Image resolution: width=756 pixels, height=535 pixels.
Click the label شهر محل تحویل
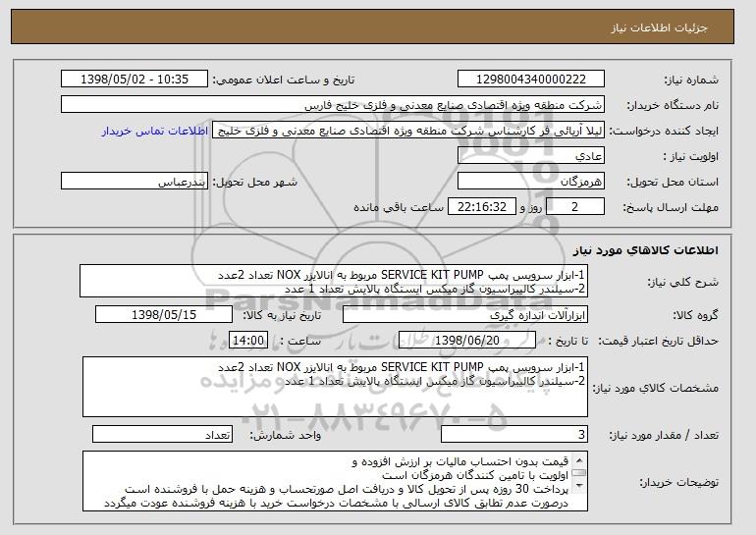tap(255, 182)
